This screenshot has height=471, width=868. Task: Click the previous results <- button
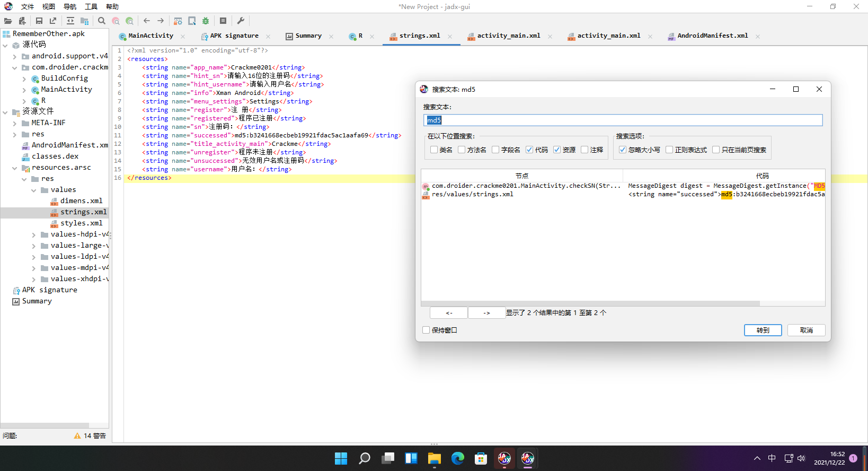(x=449, y=313)
